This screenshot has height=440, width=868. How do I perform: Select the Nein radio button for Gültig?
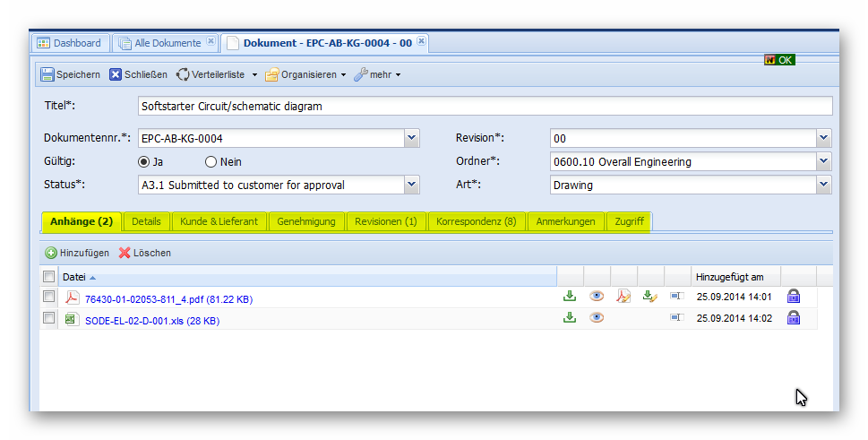coord(211,162)
